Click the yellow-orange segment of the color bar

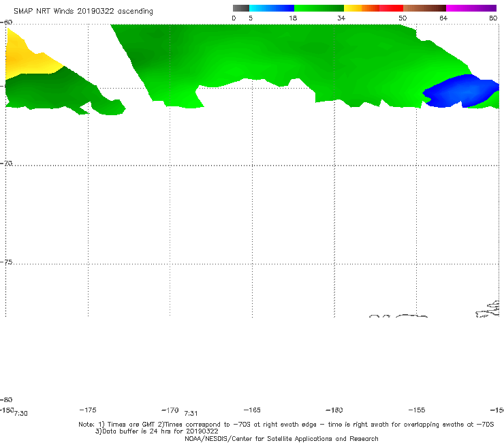tap(361, 8)
